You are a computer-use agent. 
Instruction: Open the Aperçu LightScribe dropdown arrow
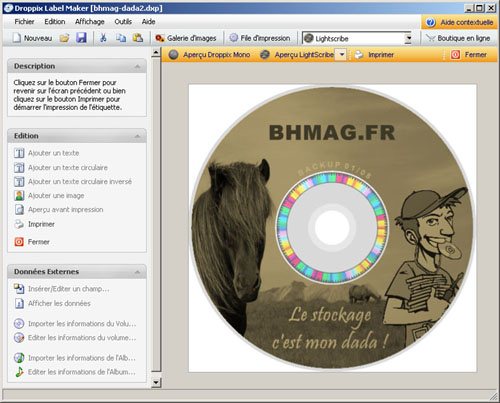click(x=342, y=55)
